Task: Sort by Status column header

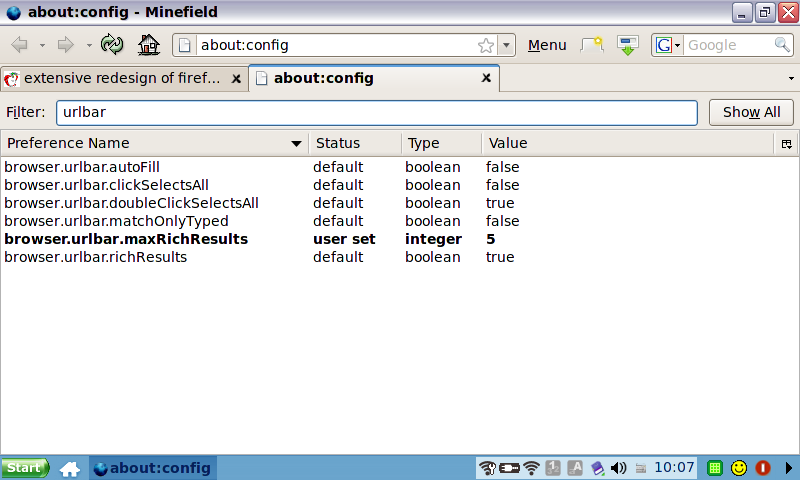Action: pyautogui.click(x=355, y=143)
